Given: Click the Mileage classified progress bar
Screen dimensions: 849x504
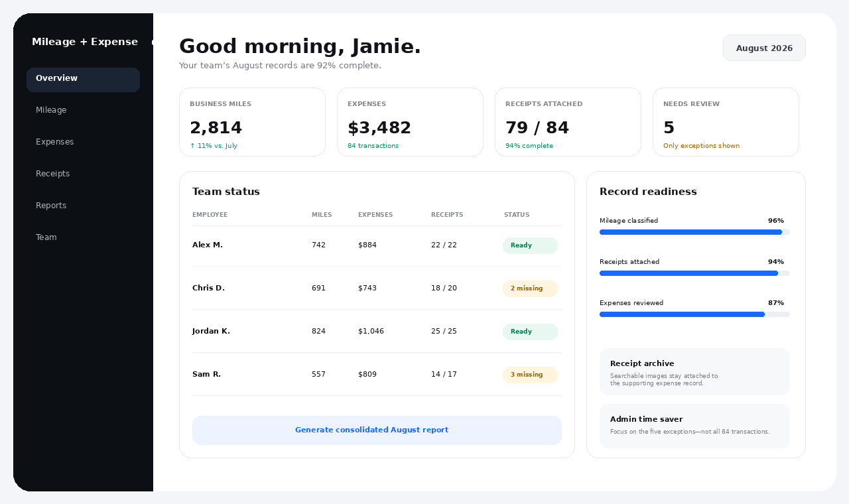Looking at the screenshot, I should (694, 232).
